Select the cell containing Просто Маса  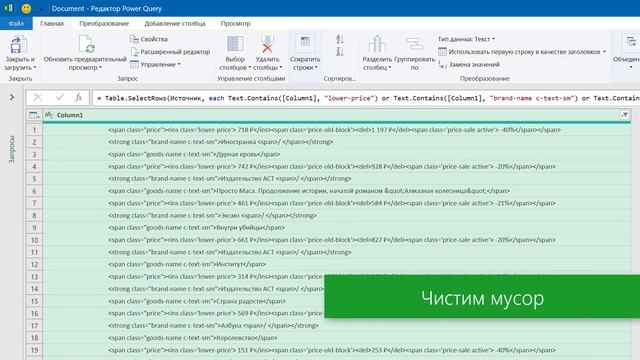point(337,191)
